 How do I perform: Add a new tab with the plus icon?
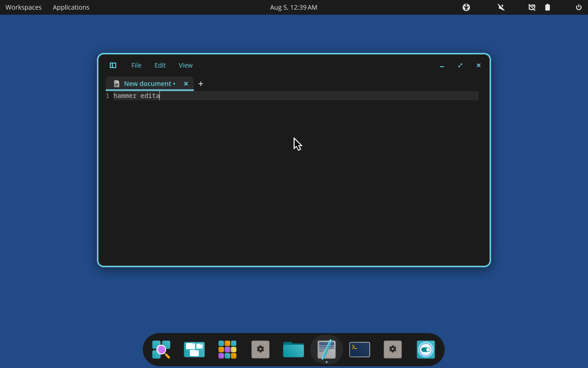pyautogui.click(x=201, y=84)
